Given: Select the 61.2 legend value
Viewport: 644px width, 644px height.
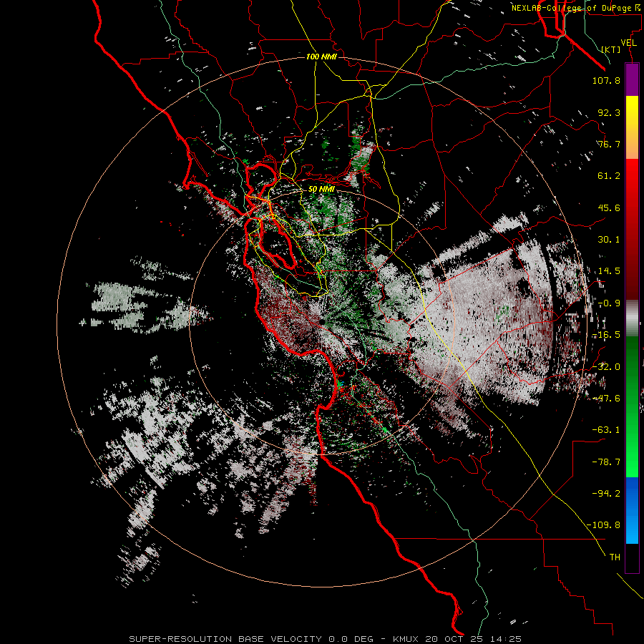Looking at the screenshot, I should (x=609, y=176).
